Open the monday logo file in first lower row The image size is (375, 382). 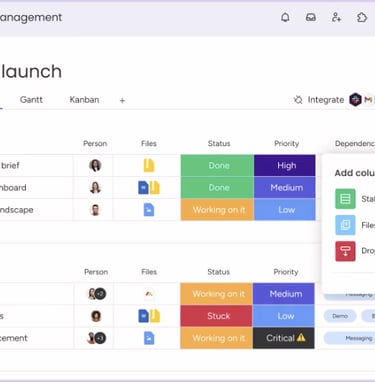coord(149,294)
